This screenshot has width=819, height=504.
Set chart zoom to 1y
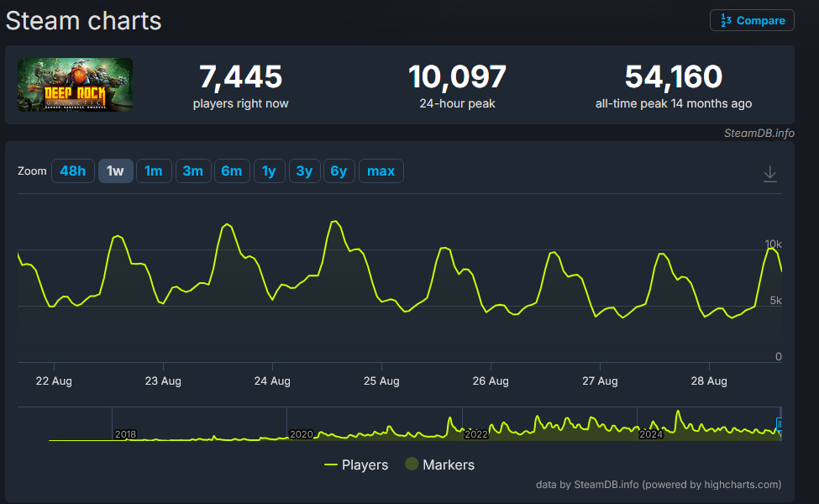pyautogui.click(x=269, y=171)
